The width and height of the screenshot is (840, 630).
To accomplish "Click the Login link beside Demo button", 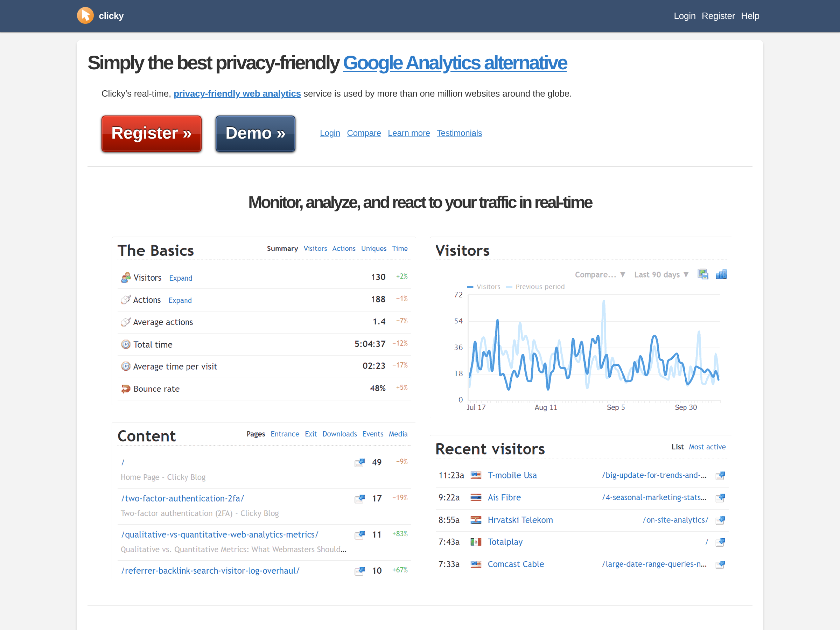I will tap(330, 133).
